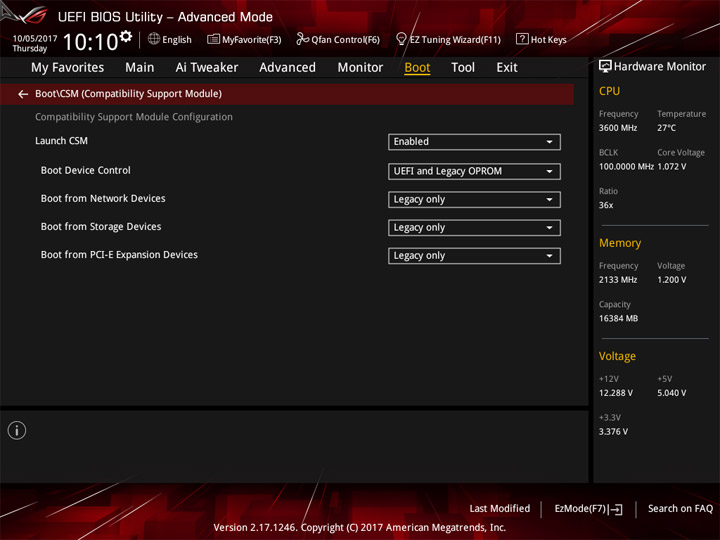Click the globe language icon
The height and width of the screenshot is (540, 720).
(x=154, y=39)
